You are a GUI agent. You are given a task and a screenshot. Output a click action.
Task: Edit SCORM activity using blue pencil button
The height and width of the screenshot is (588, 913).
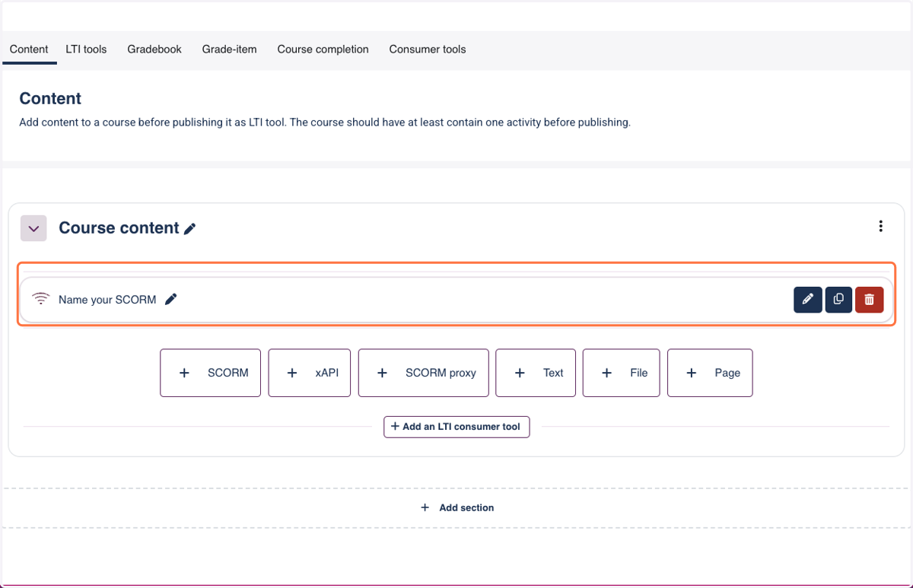[x=808, y=299]
